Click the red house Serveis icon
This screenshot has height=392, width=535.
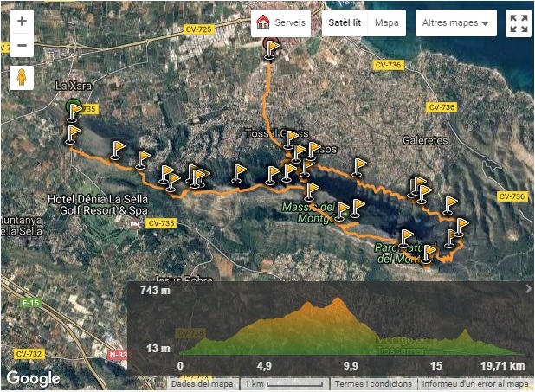(x=262, y=22)
